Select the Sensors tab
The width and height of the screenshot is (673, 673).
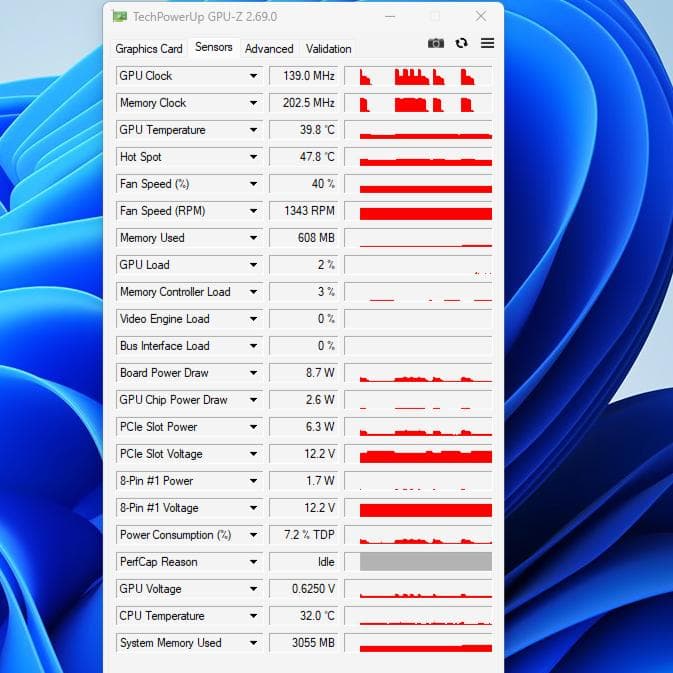tap(214, 47)
